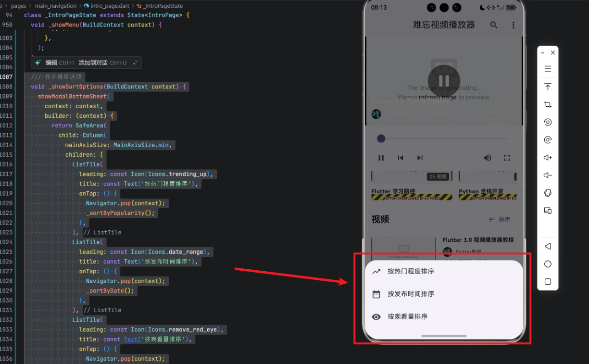The image size is (589, 364).
Task: Click the multi-device icon in the emulator toolbar
Action: 548,211
